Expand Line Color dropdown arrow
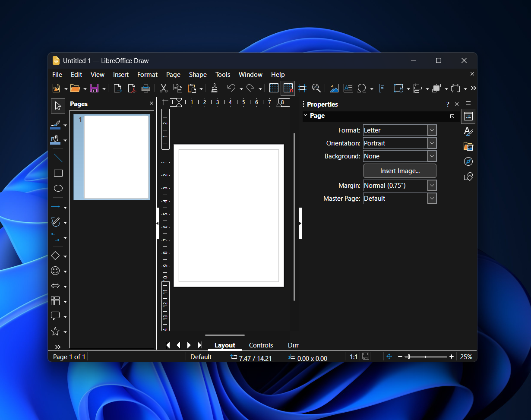The height and width of the screenshot is (420, 531). 65,125
